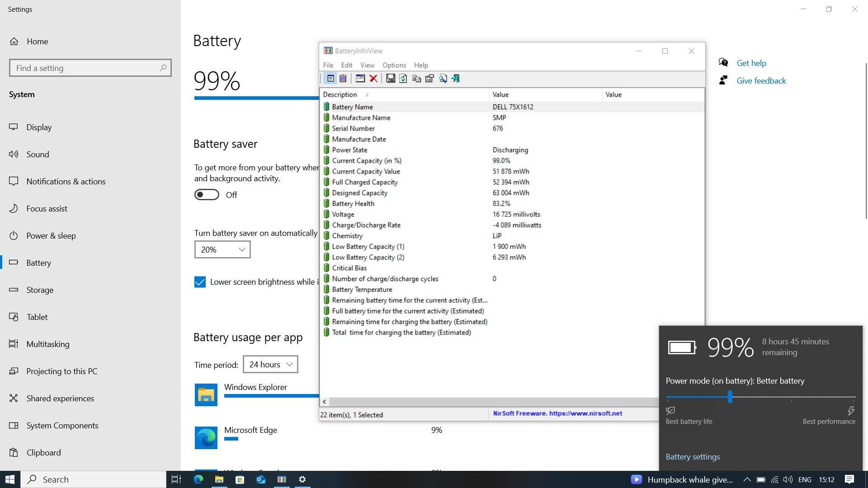This screenshot has width=868, height=488.
Task: Click Get help link
Action: point(751,63)
